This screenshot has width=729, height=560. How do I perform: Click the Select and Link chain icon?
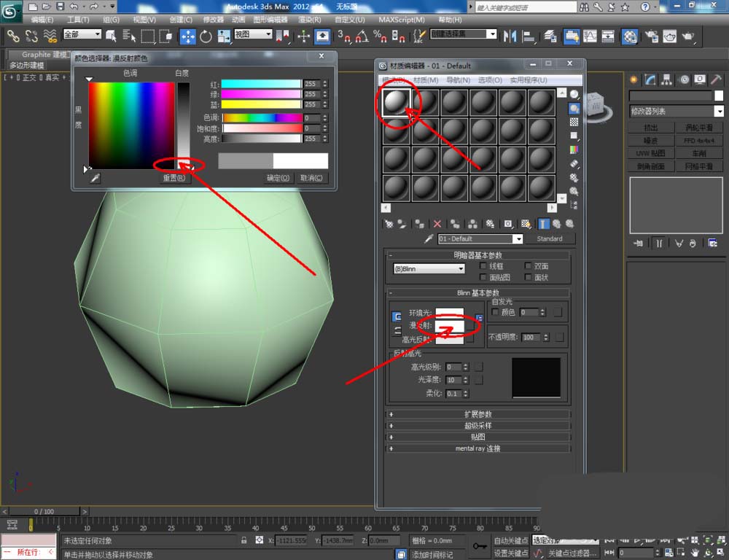12,36
